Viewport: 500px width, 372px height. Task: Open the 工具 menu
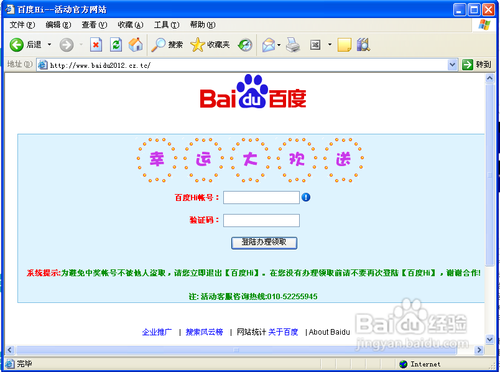[166, 25]
